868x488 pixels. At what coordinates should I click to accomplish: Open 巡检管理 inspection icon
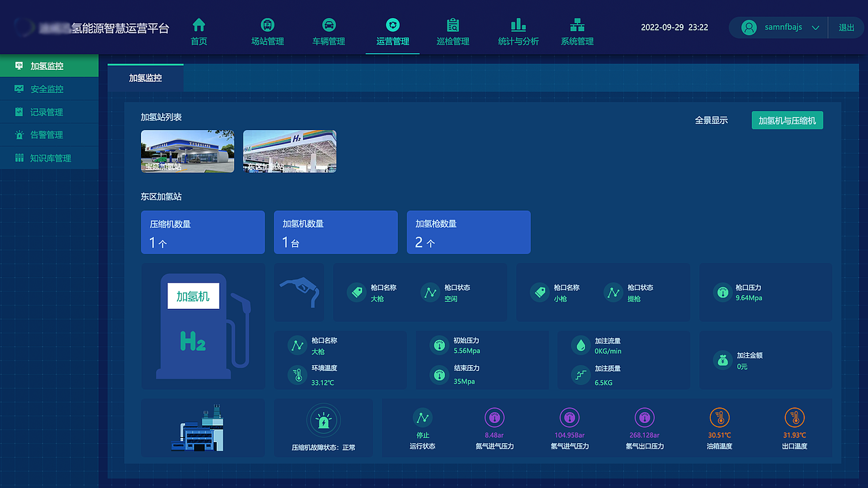tap(453, 25)
